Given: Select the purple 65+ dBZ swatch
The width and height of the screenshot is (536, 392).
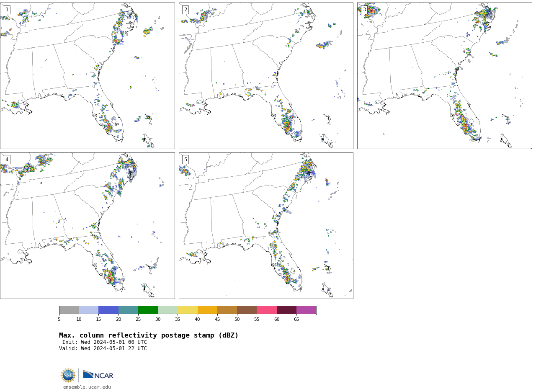Looking at the screenshot, I should 306,310.
